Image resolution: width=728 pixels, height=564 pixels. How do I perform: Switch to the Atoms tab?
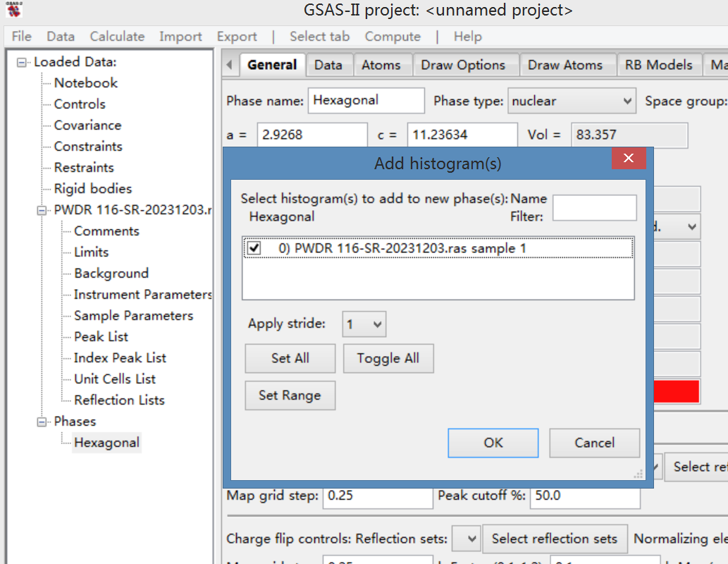381,65
